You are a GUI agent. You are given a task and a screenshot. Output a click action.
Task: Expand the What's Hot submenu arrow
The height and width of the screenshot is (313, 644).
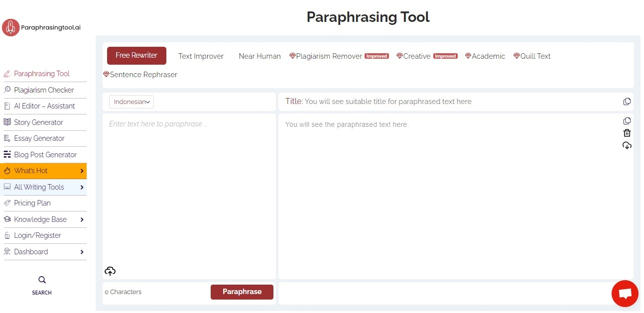coord(82,171)
